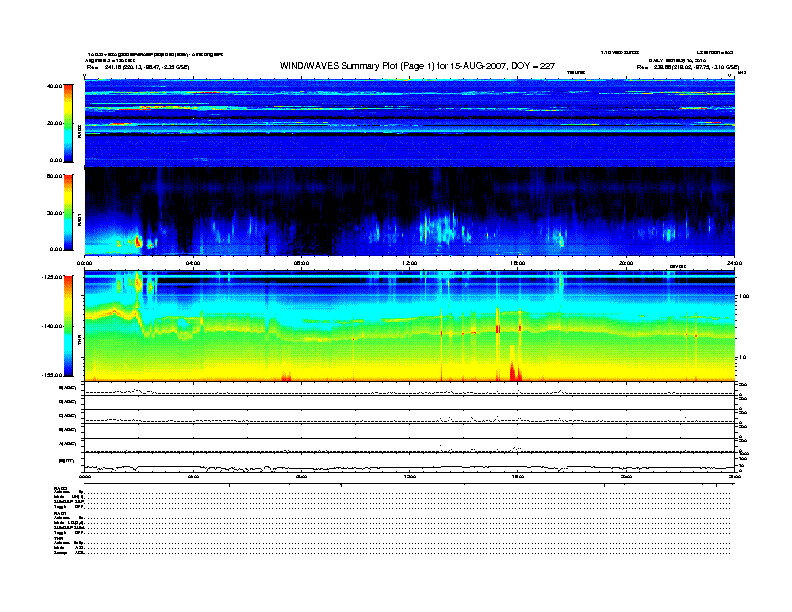Click the WIND/WAVES Summary Plot title

[417, 66]
